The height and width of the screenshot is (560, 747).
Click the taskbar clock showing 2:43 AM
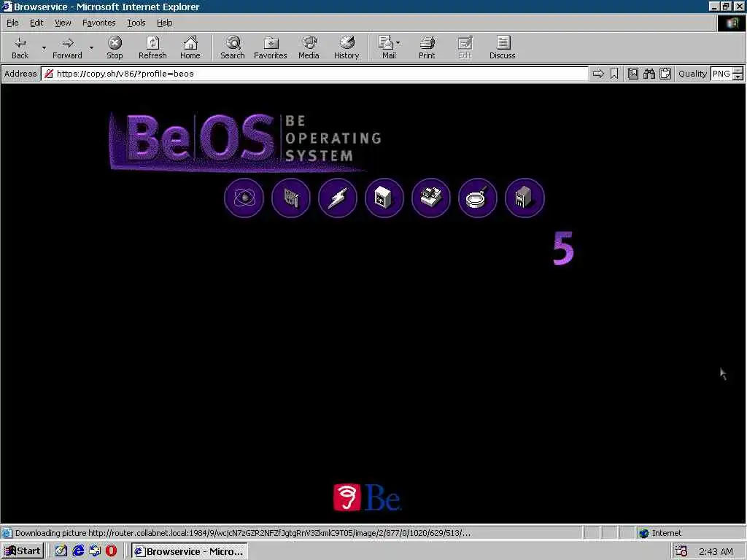[716, 551]
